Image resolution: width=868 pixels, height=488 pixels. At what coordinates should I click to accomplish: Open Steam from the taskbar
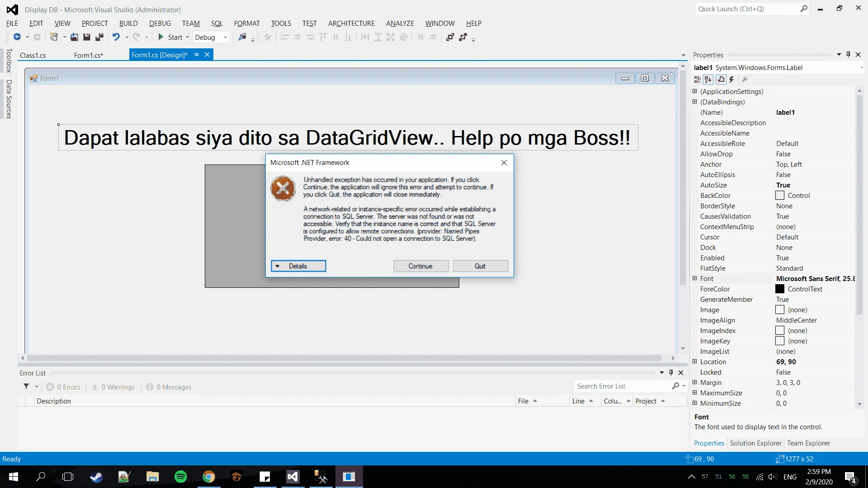96,477
